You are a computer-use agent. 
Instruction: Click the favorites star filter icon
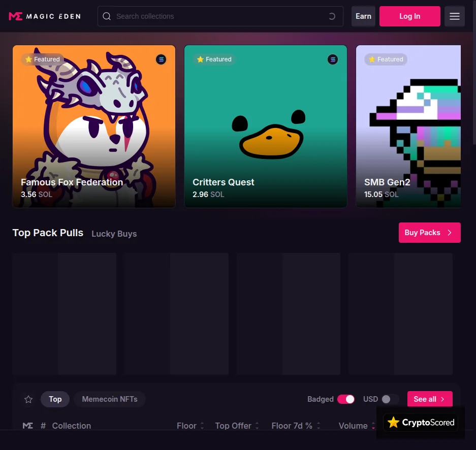pyautogui.click(x=28, y=399)
